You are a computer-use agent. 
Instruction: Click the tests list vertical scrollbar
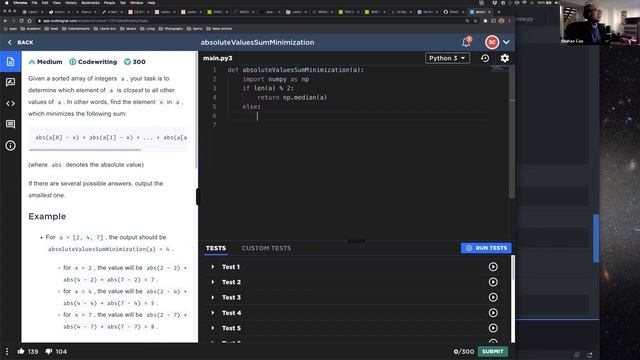tap(513, 268)
